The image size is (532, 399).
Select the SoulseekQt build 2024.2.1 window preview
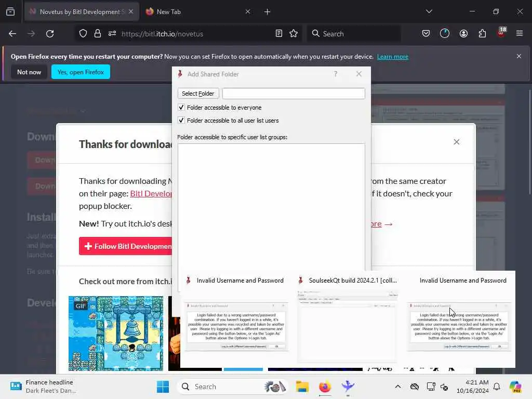(x=348, y=319)
